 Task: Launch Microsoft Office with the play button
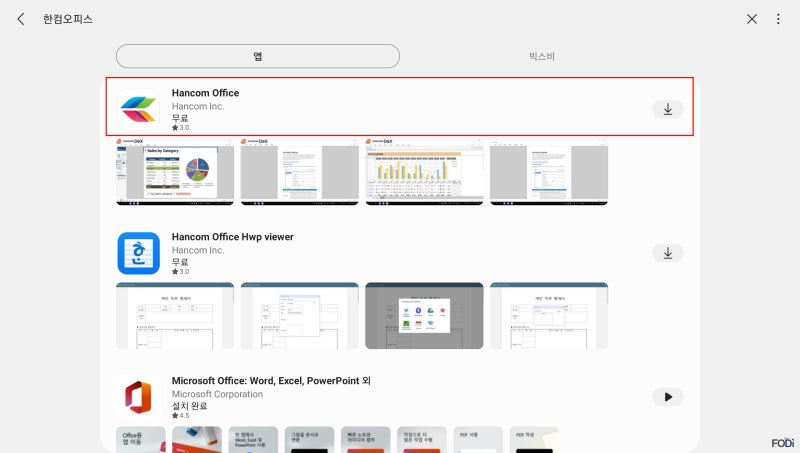pos(667,397)
